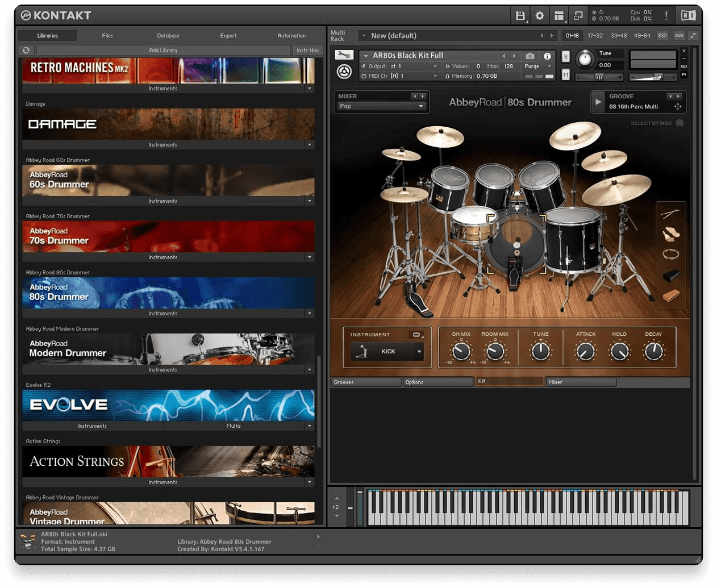Select the brushes in the stick selector panel

point(671,233)
